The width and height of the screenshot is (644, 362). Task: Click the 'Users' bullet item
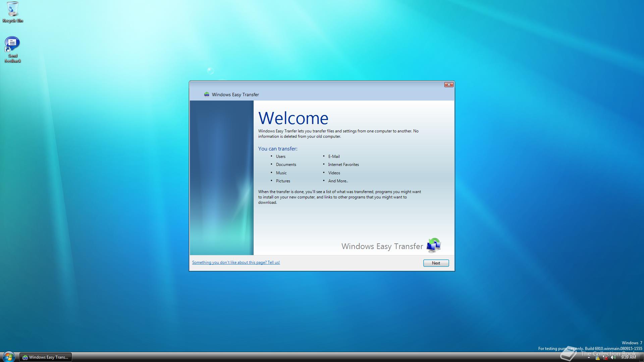pyautogui.click(x=280, y=157)
